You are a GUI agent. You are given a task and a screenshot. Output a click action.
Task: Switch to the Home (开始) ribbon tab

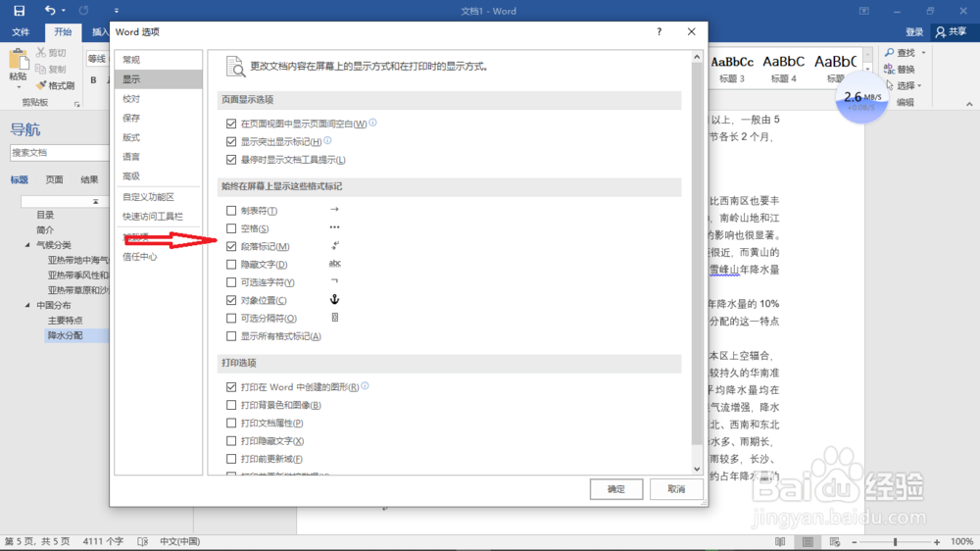pos(63,32)
